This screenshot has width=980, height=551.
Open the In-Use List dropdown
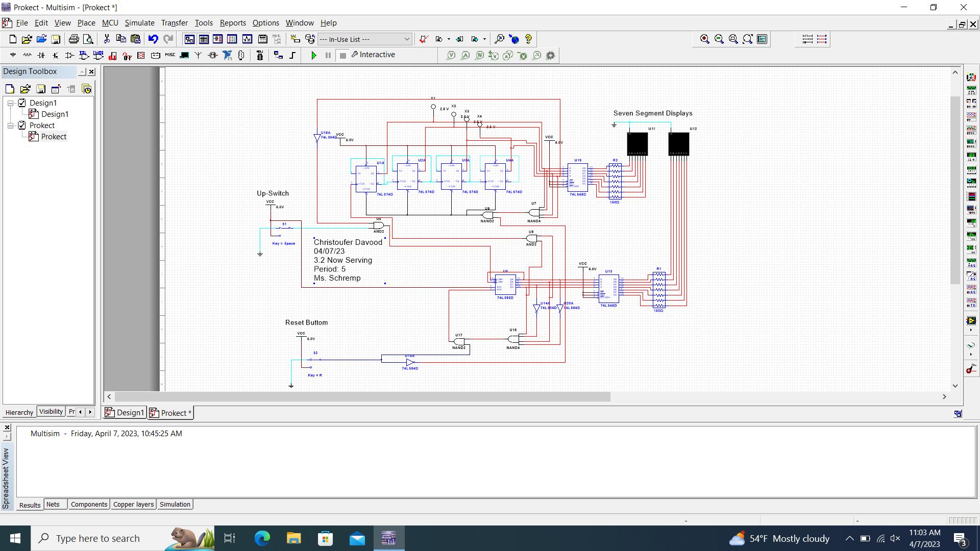[x=407, y=39]
